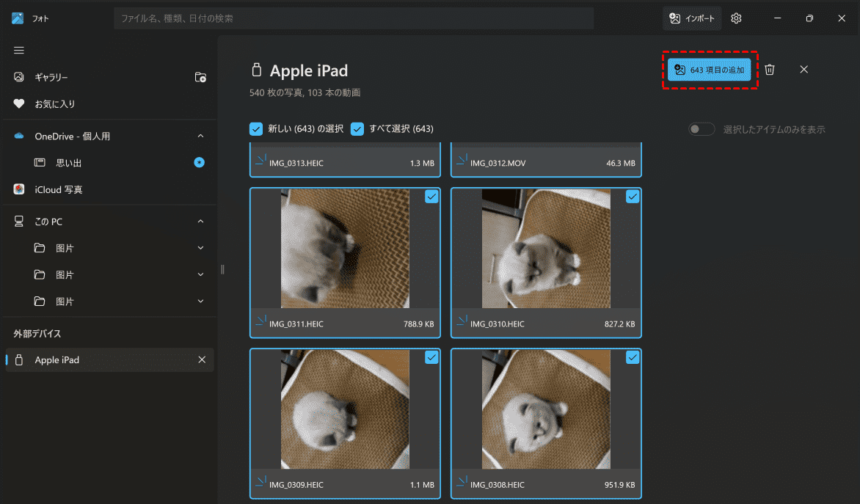Collapse the OneDrive - 個人用 section

pos(200,136)
